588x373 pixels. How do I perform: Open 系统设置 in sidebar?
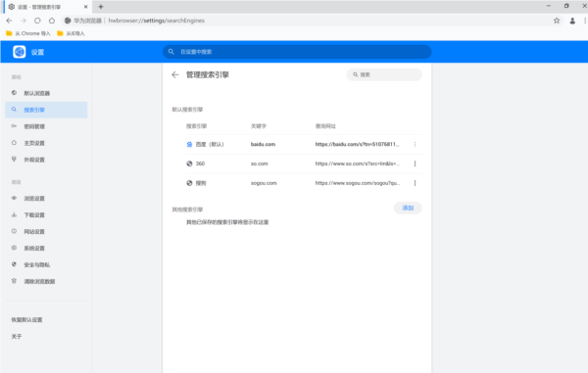click(x=46, y=248)
